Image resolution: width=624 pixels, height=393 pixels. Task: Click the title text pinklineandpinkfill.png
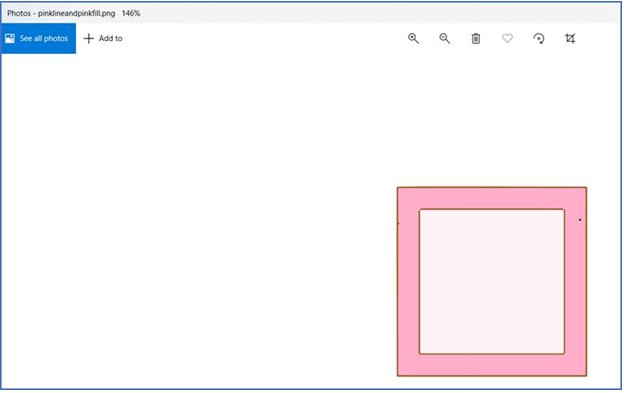point(76,13)
